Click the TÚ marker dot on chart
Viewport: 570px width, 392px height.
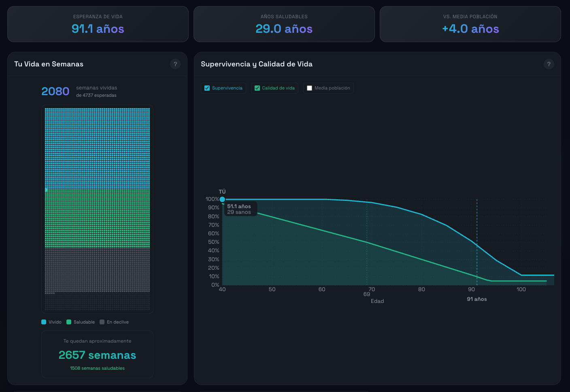222,199
